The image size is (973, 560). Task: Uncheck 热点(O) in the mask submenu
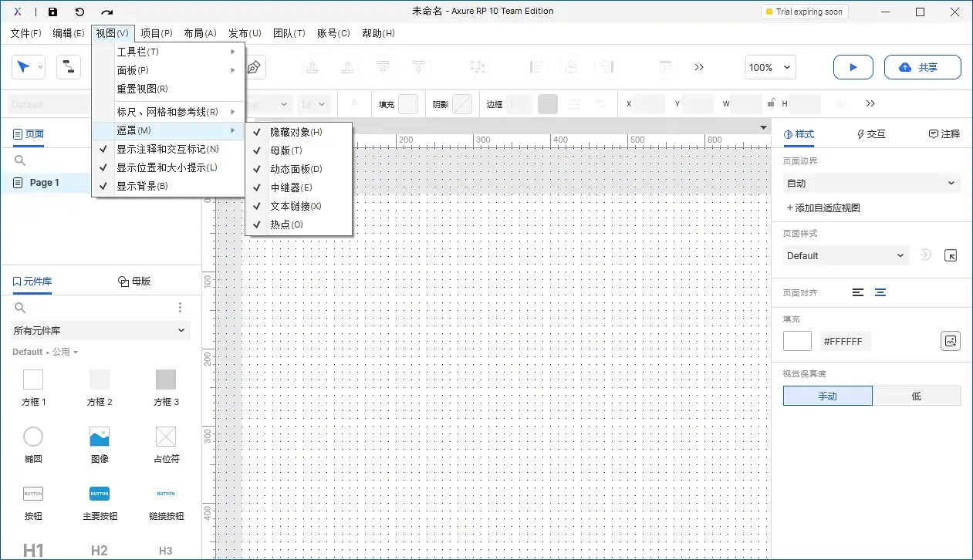click(x=288, y=224)
